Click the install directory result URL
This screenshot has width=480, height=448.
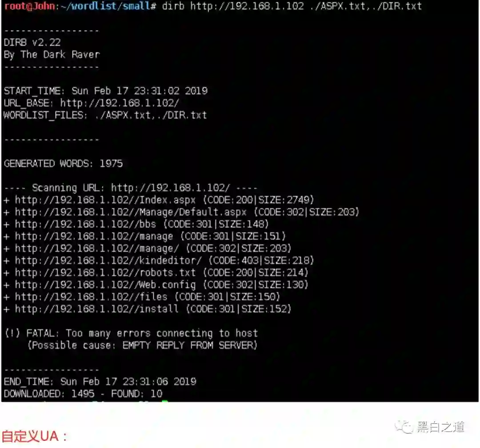point(97,309)
